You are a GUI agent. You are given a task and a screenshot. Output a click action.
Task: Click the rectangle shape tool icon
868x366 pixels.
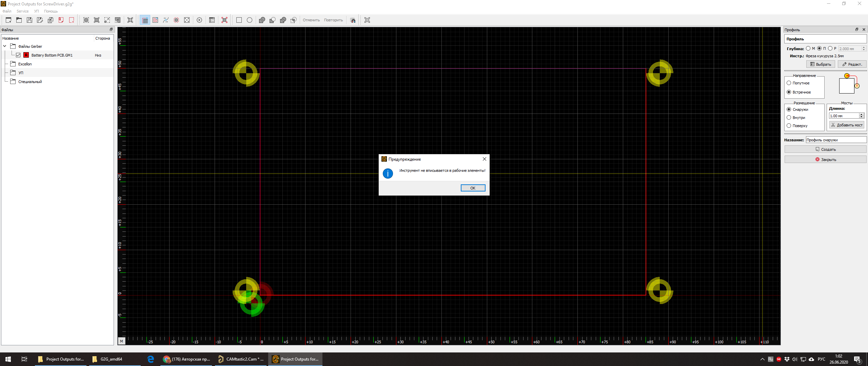point(239,20)
